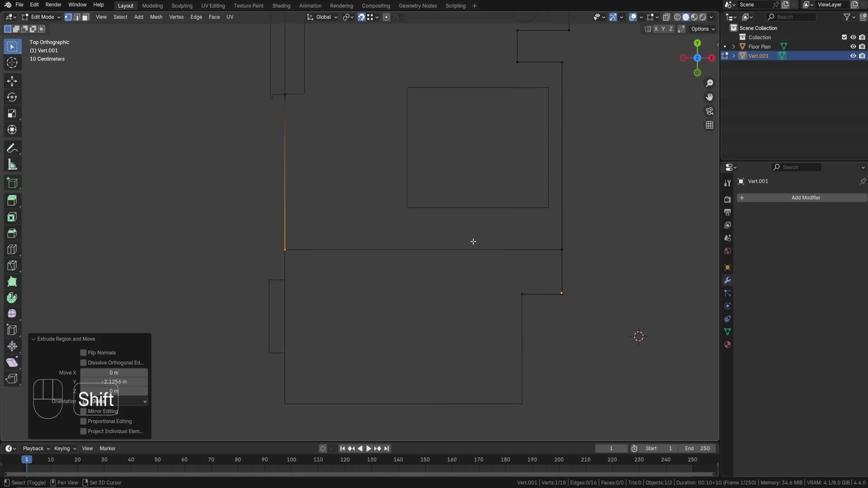Select the Inset Faces tool

pyautogui.click(x=12, y=217)
